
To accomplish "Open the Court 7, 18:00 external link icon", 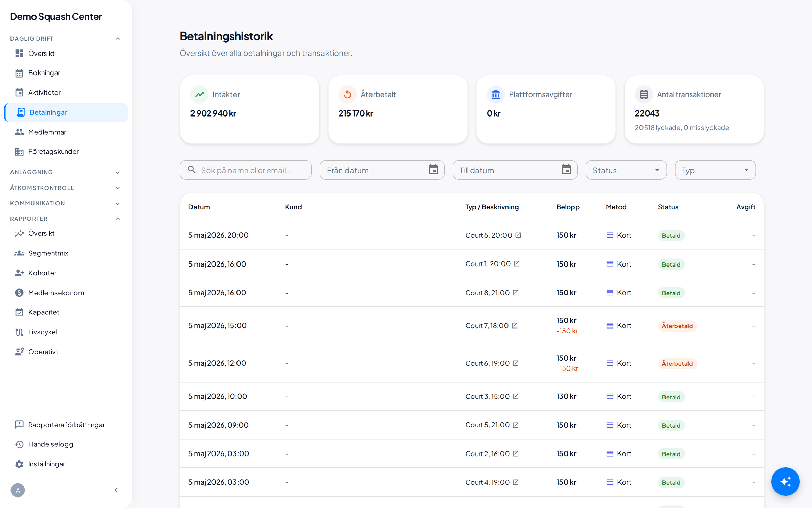I will 515,325.
